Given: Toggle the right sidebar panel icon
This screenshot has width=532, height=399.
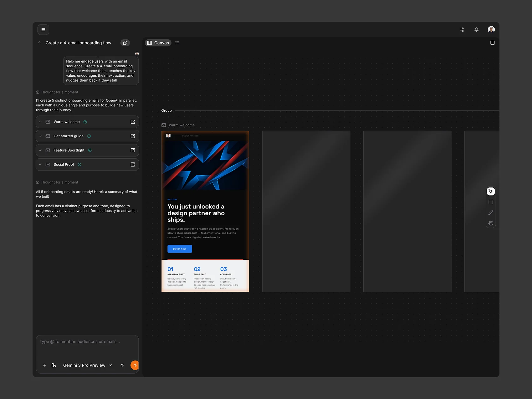Looking at the screenshot, I should [x=492, y=43].
